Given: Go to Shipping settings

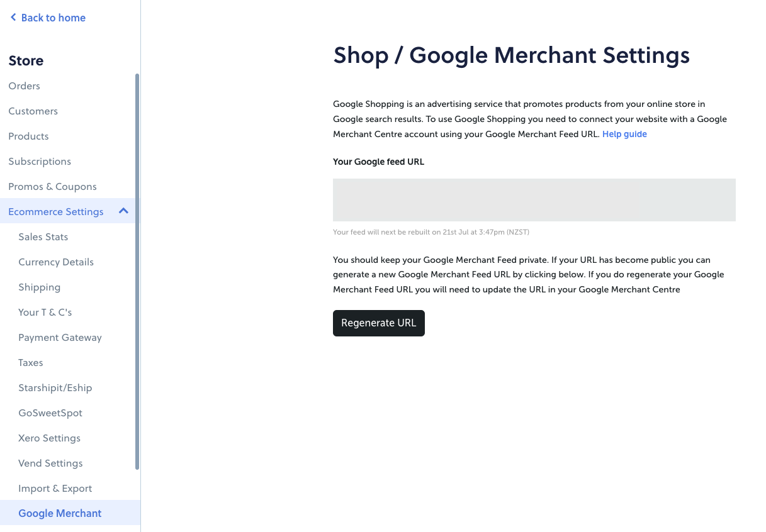Looking at the screenshot, I should coord(40,287).
